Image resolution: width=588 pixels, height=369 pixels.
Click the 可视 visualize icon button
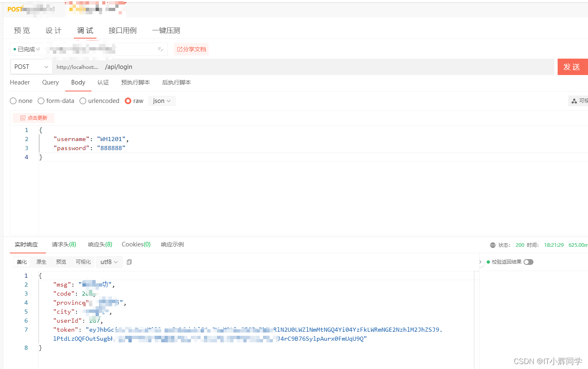click(579, 101)
